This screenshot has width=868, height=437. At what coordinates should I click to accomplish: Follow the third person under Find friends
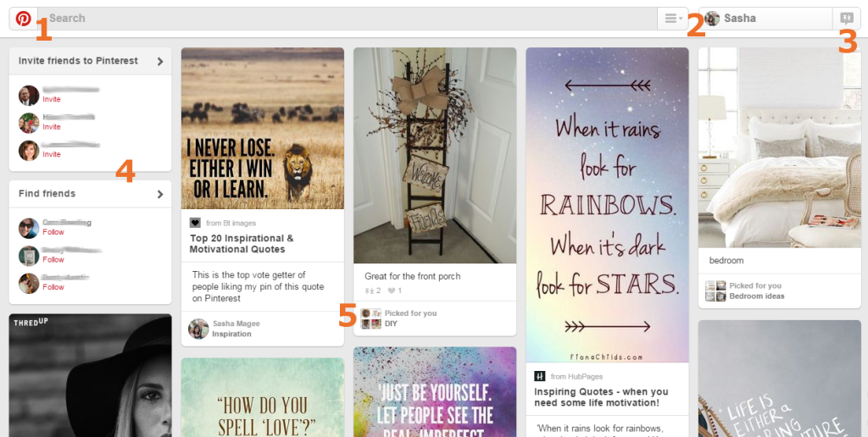[x=53, y=287]
